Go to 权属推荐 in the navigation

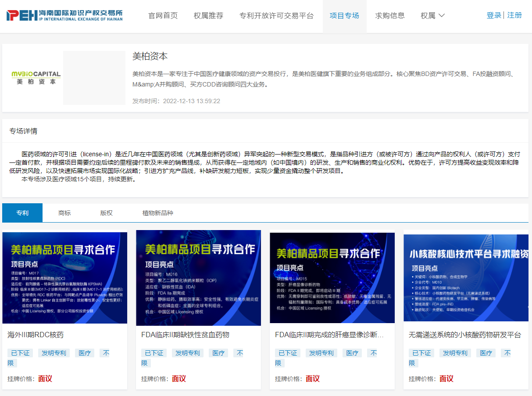(208, 16)
